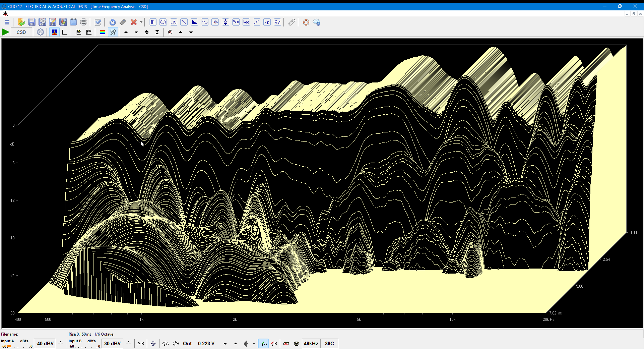
Task: Toggle loop channel A button
Action: [166, 344]
